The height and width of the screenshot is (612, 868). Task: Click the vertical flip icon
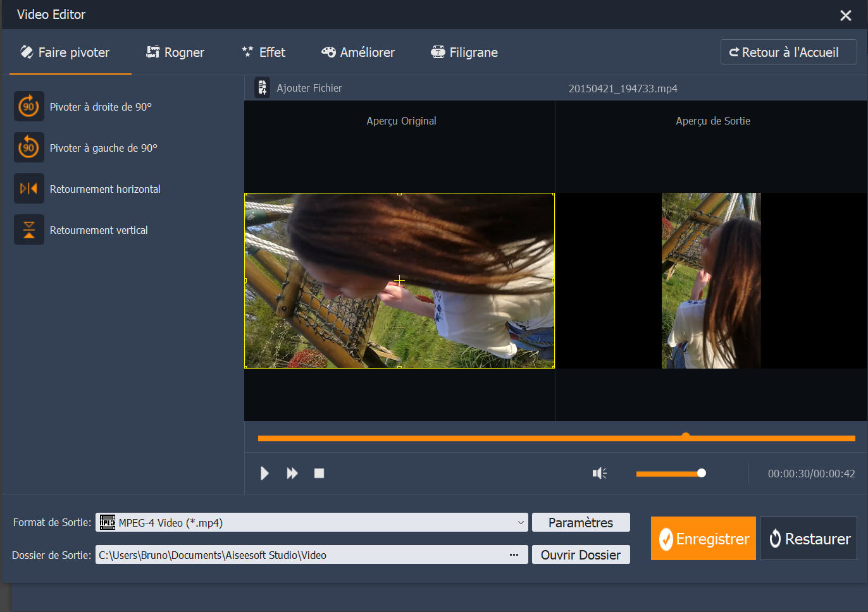[x=29, y=229]
